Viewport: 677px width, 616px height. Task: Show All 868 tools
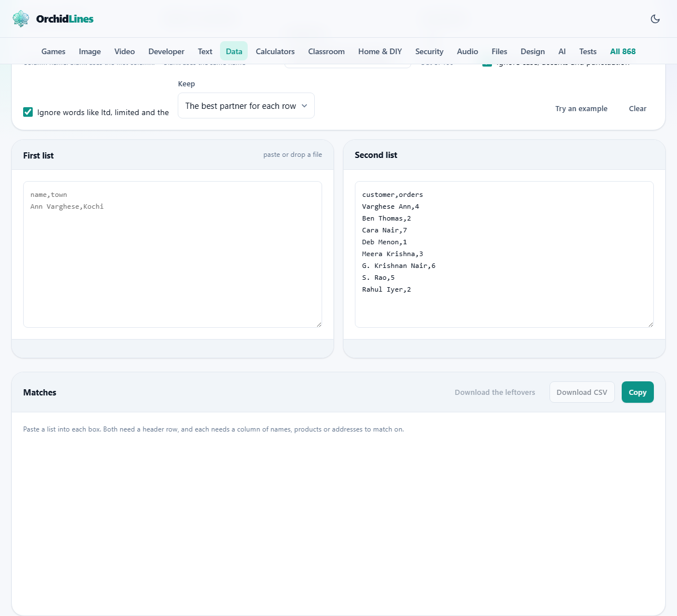623,51
